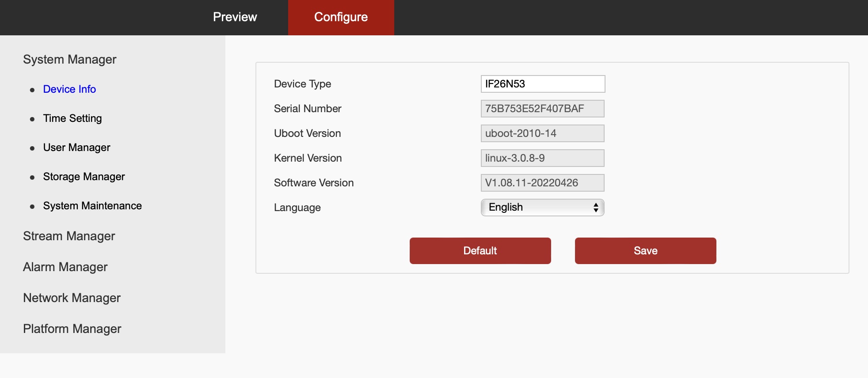Click the Serial Number field

click(x=542, y=109)
